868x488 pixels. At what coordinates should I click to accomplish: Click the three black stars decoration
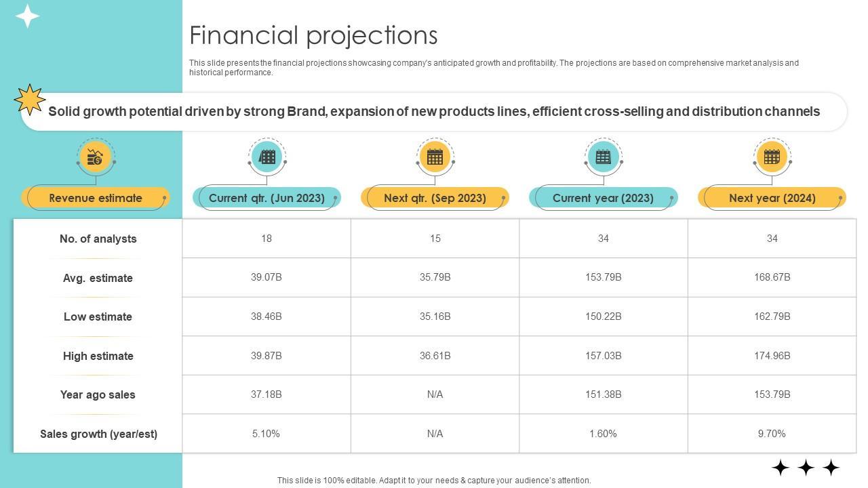(806, 467)
